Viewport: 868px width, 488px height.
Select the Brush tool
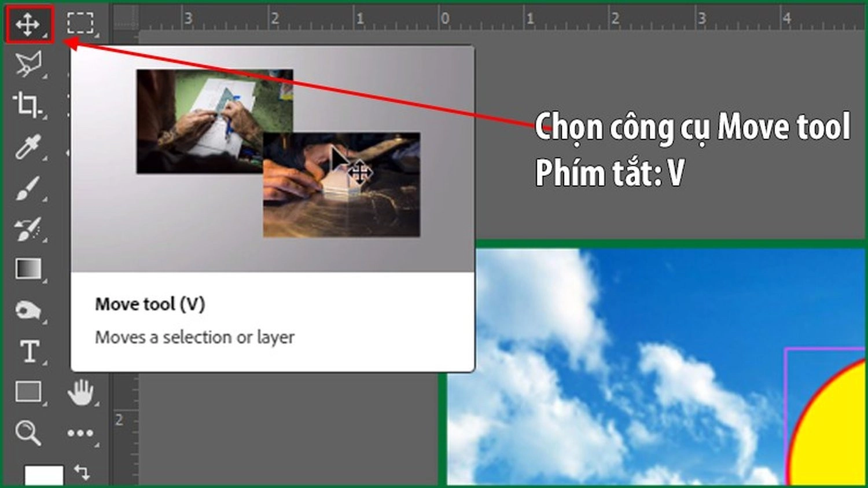point(27,188)
